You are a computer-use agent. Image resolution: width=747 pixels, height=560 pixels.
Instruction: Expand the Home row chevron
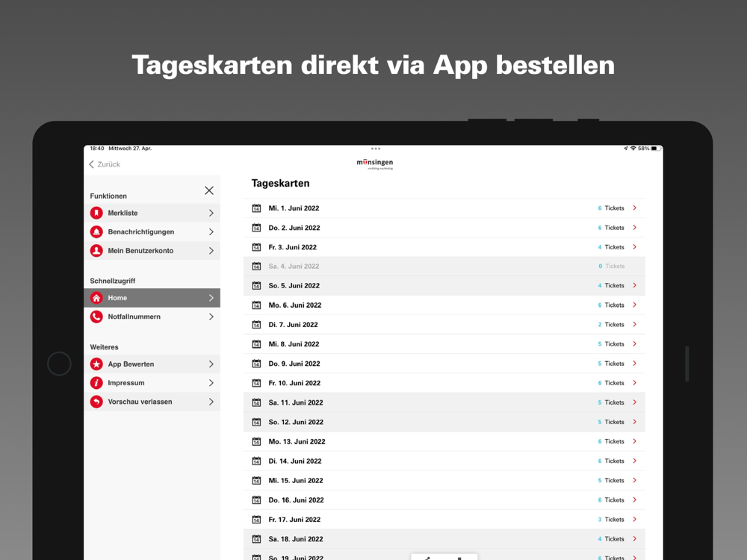point(211,298)
